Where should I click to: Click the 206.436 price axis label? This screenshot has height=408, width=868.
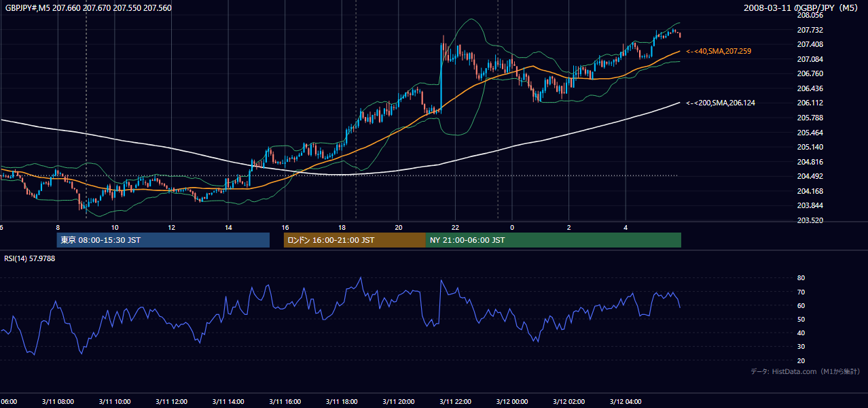click(810, 88)
